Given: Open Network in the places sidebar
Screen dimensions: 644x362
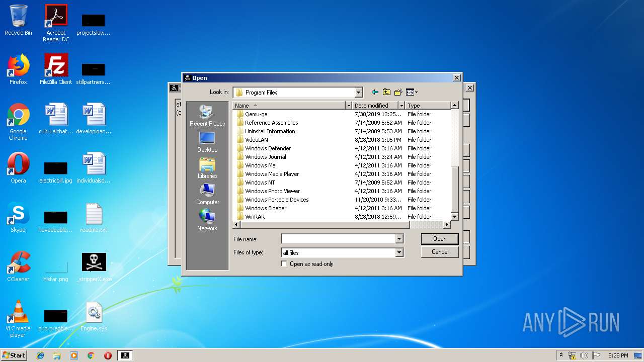Looking at the screenshot, I should coord(207,220).
